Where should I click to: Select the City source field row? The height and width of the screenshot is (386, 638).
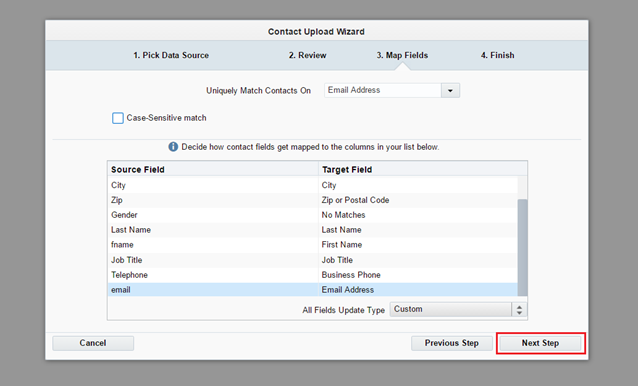click(x=213, y=185)
